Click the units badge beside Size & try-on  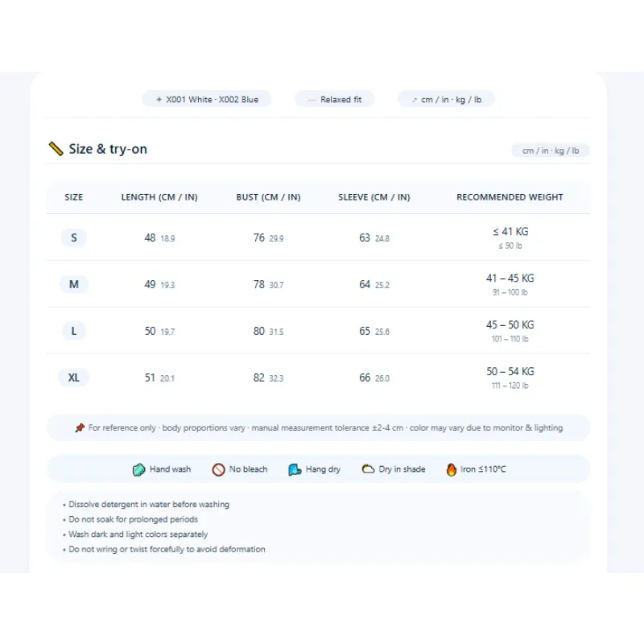(551, 151)
